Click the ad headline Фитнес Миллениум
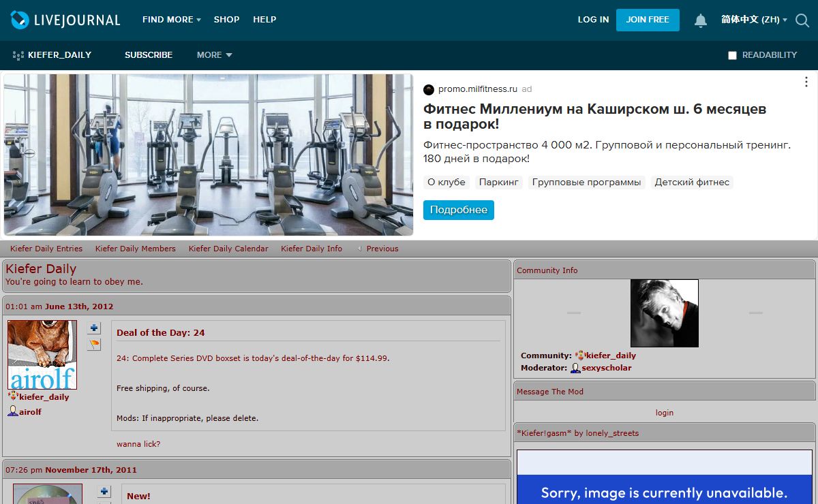The image size is (818, 504). (595, 116)
